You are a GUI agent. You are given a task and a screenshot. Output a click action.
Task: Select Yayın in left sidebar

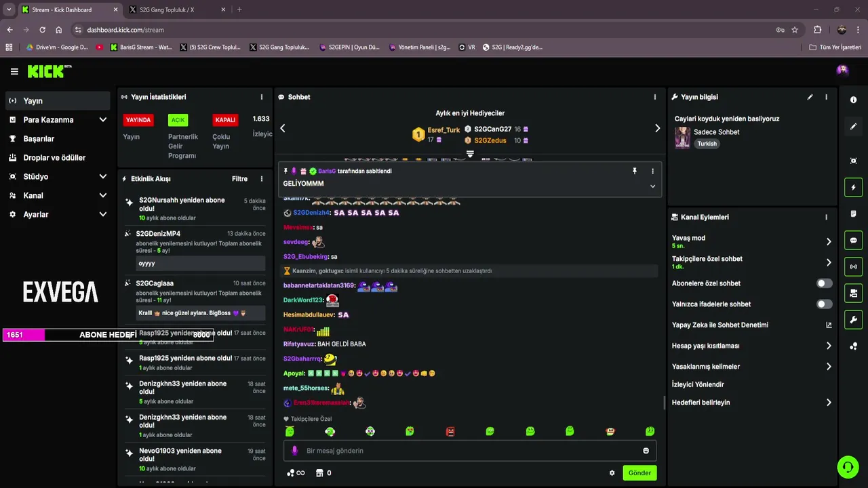58,101
